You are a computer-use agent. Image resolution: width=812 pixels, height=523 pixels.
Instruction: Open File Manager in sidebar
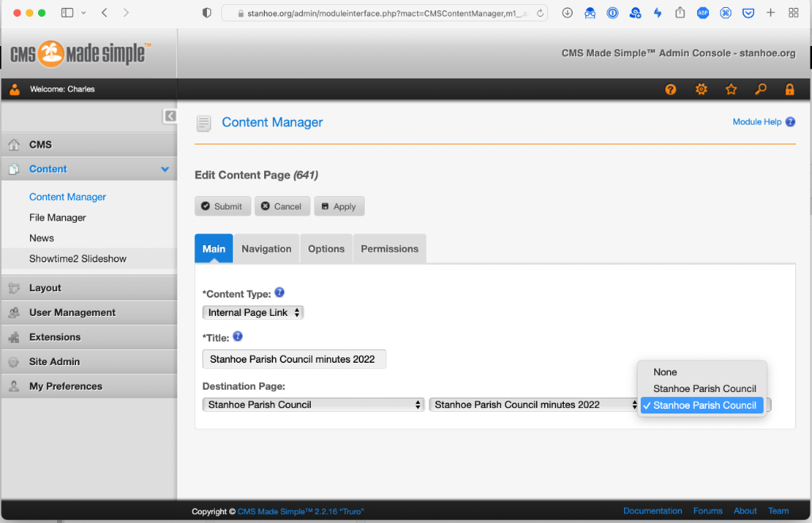coord(58,217)
